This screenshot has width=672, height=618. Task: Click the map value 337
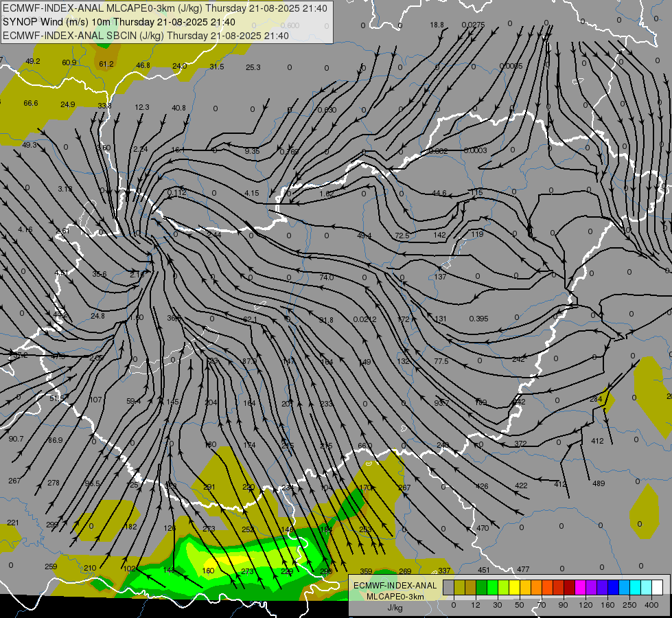coord(444,571)
